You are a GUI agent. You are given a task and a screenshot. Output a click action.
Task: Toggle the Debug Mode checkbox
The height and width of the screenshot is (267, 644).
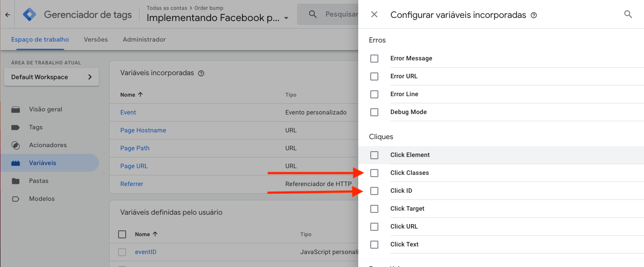coord(374,112)
